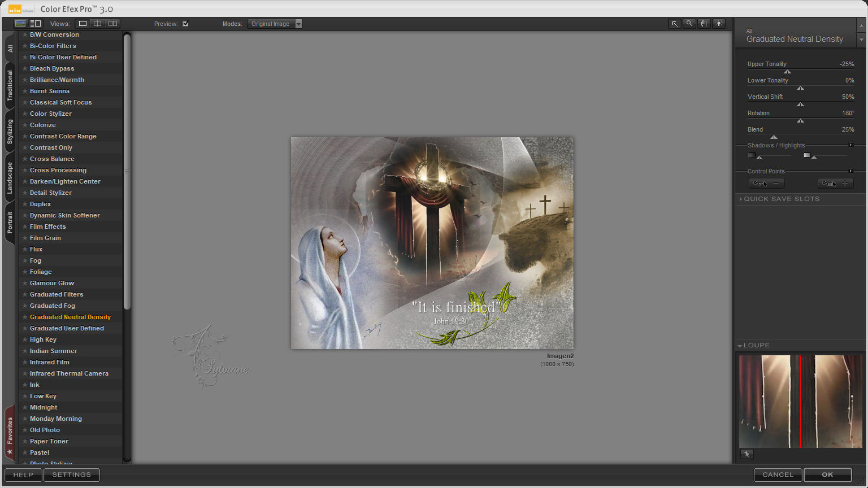Select the Bi-Color Filters entry

click(x=53, y=46)
